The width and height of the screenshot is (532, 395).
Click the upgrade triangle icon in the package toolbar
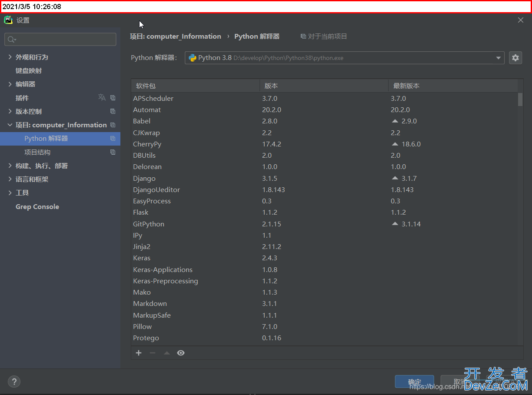click(166, 353)
